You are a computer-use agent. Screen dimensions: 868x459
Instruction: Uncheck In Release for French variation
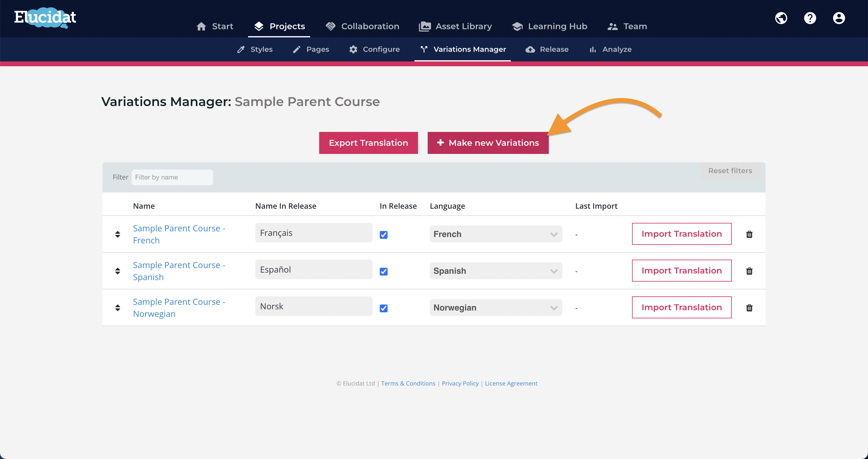383,235
